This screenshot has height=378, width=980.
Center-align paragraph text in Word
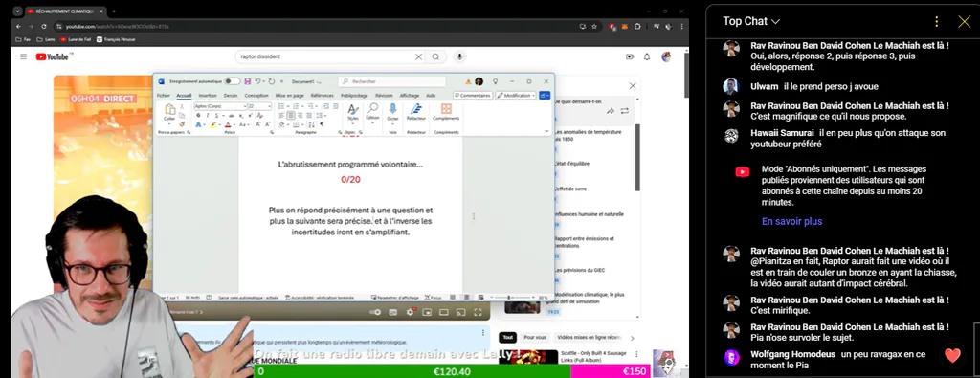292,116
